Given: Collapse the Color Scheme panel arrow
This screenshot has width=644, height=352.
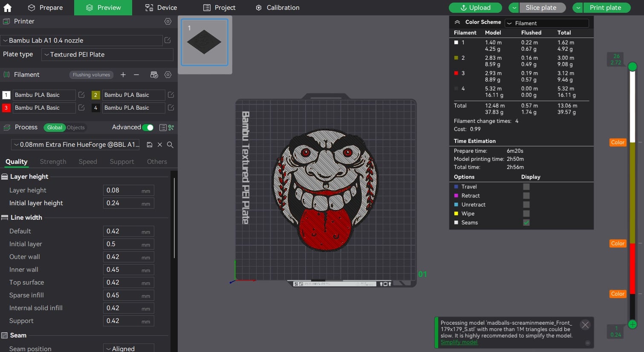Looking at the screenshot, I should tap(457, 22).
